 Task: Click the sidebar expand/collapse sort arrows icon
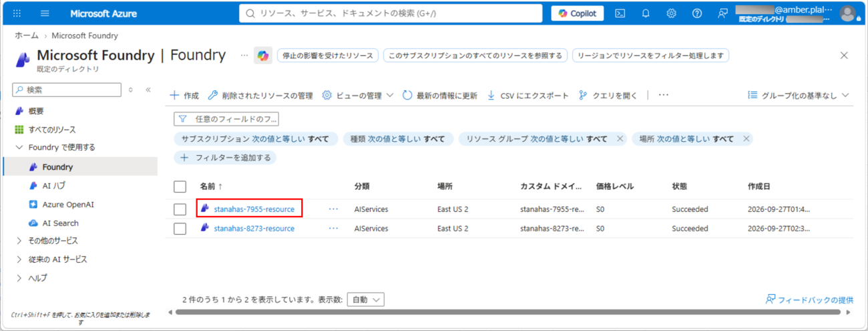click(131, 90)
